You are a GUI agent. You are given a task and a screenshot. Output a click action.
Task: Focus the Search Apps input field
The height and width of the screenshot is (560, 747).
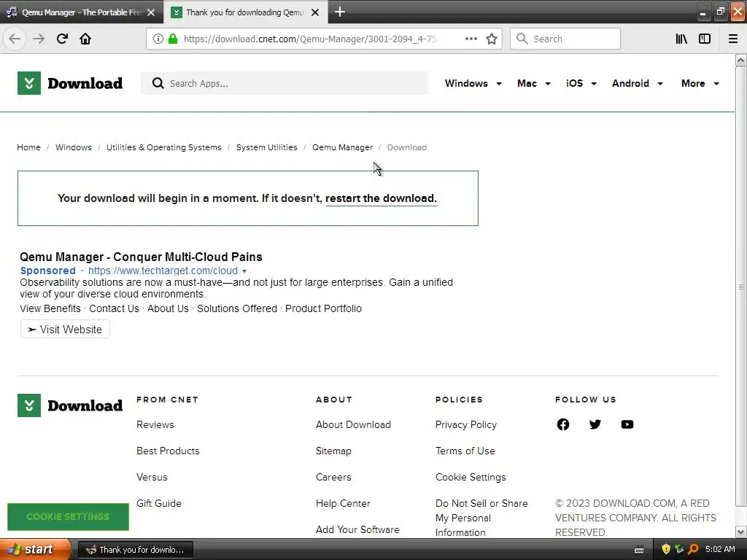(285, 83)
